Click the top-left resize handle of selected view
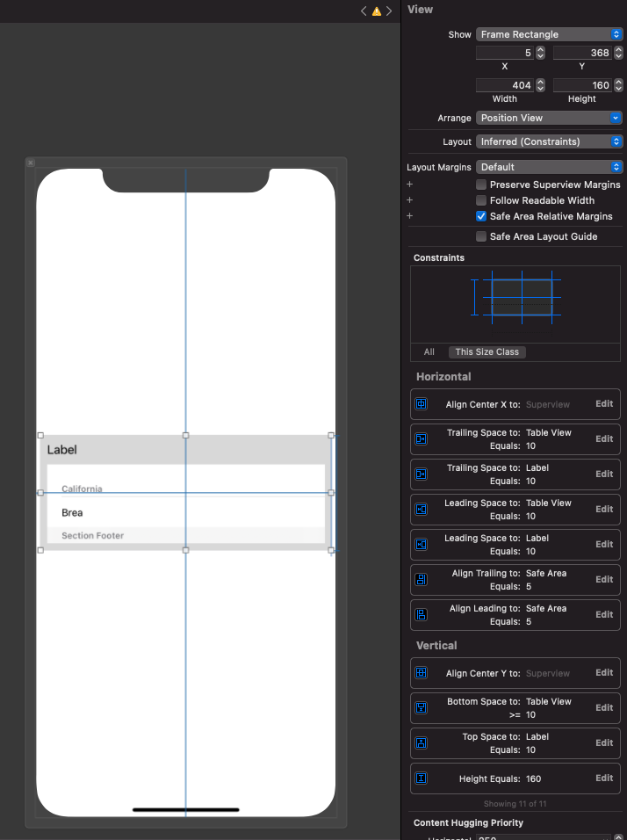 pos(40,436)
